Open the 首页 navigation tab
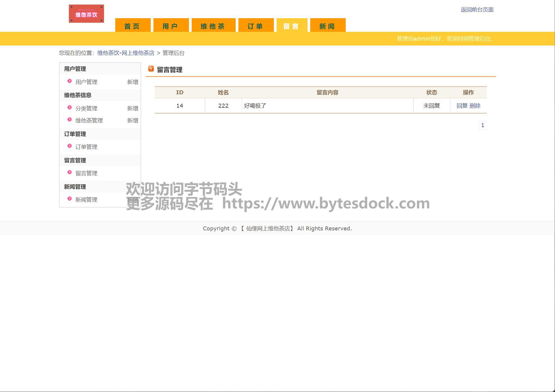 (x=133, y=26)
